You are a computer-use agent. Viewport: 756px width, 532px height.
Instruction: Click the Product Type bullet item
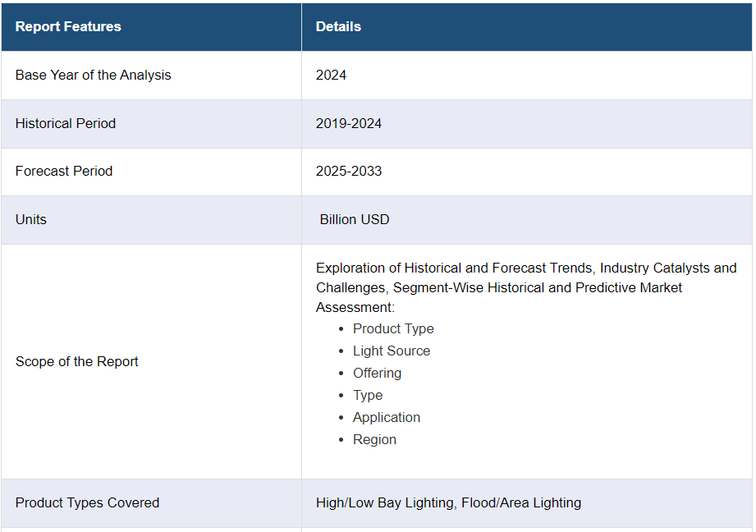click(393, 328)
